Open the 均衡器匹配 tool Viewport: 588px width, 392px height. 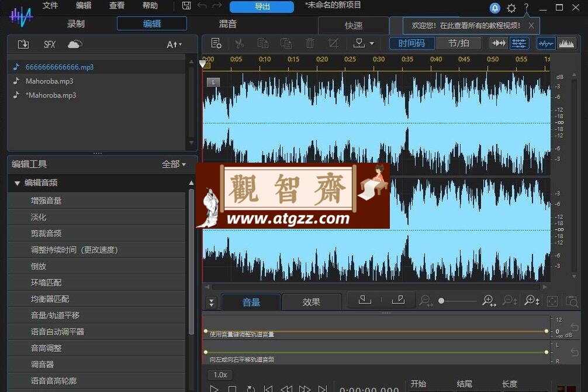(97, 299)
